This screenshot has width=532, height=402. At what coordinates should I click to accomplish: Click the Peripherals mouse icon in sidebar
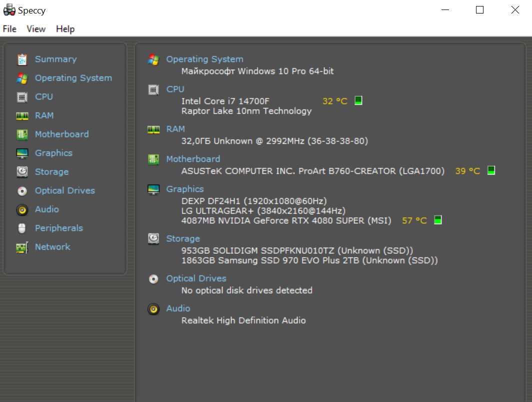coord(22,228)
